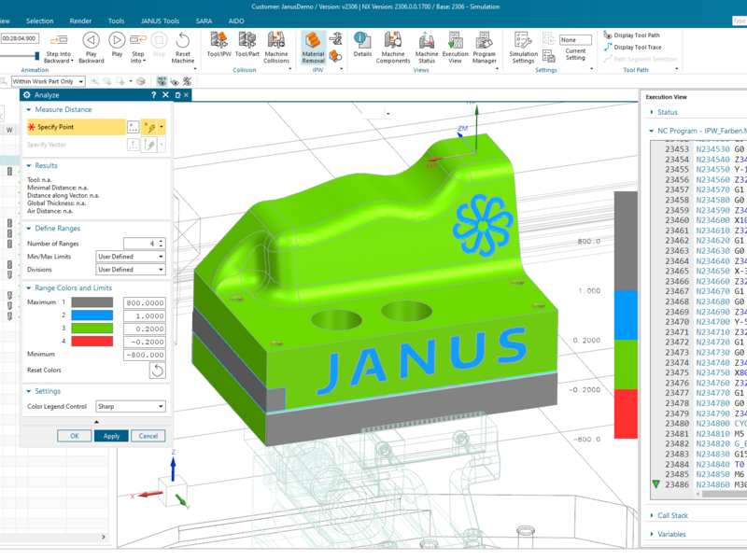747x560 pixels.
Task: Click the OK button
Action: (x=75, y=436)
